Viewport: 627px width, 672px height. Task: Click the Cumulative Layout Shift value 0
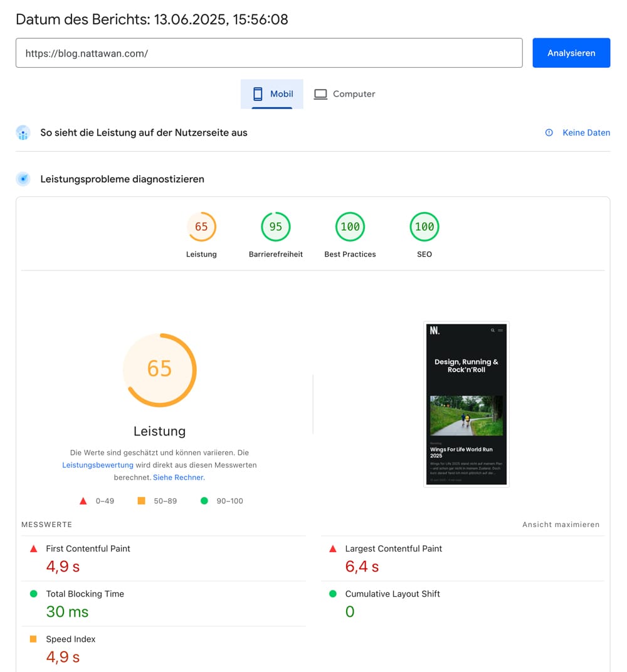coord(350,612)
